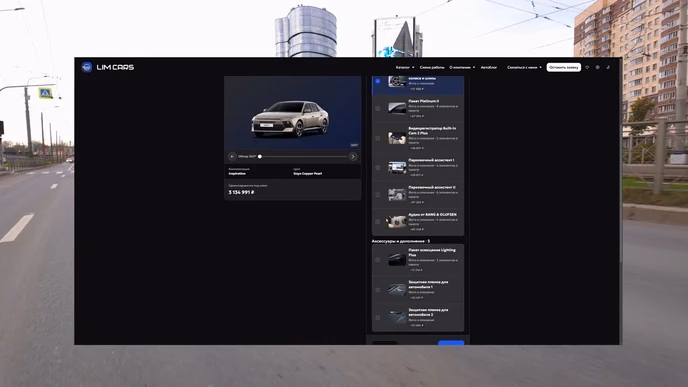
Task: Click the car preview image
Action: pos(293,113)
